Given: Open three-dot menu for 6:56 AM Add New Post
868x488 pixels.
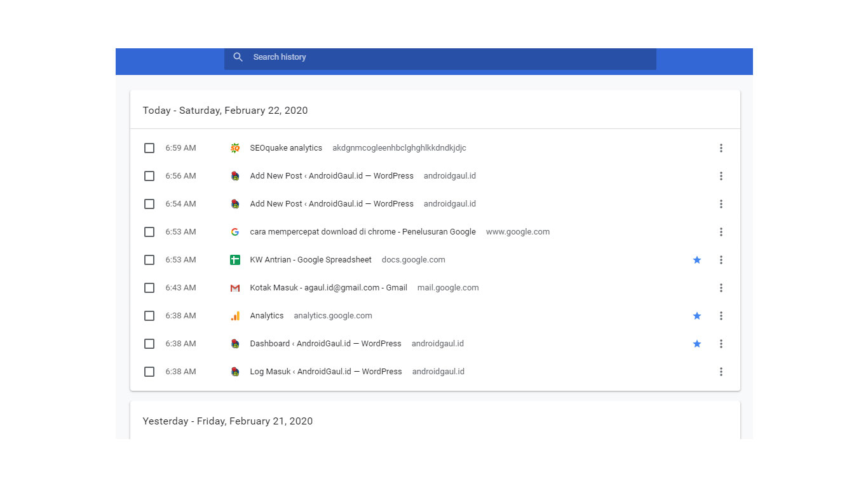Looking at the screenshot, I should tap(721, 176).
